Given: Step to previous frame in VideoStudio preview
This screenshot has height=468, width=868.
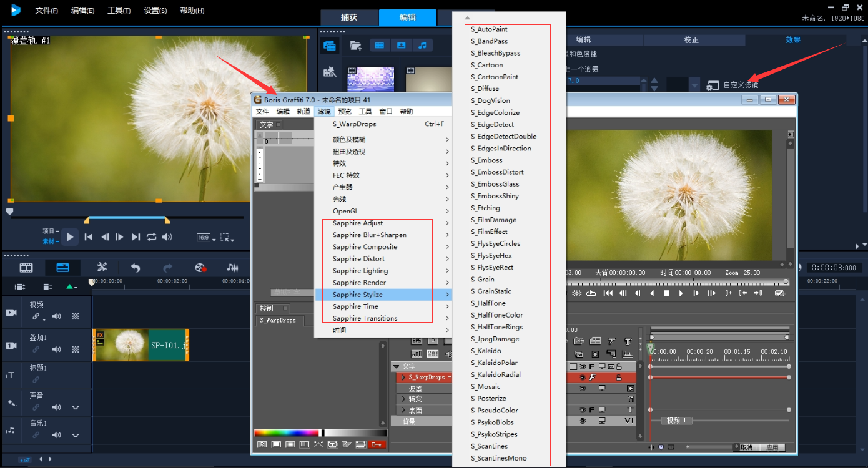Looking at the screenshot, I should point(105,237).
